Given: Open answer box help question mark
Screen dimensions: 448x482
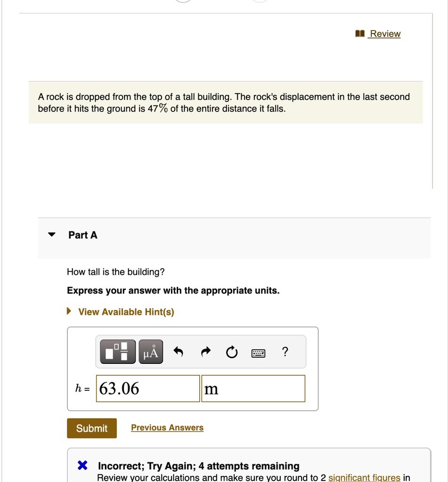Looking at the screenshot, I should pos(285,351).
